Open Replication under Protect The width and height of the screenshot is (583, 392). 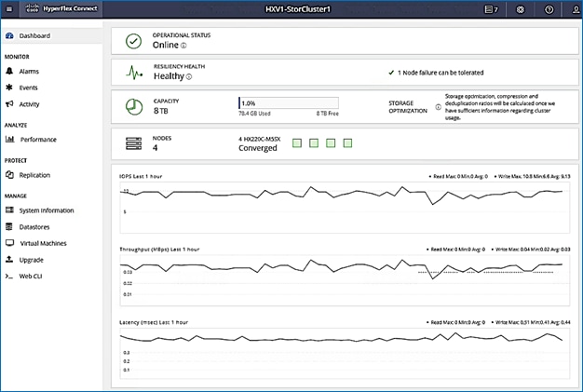[x=34, y=175]
